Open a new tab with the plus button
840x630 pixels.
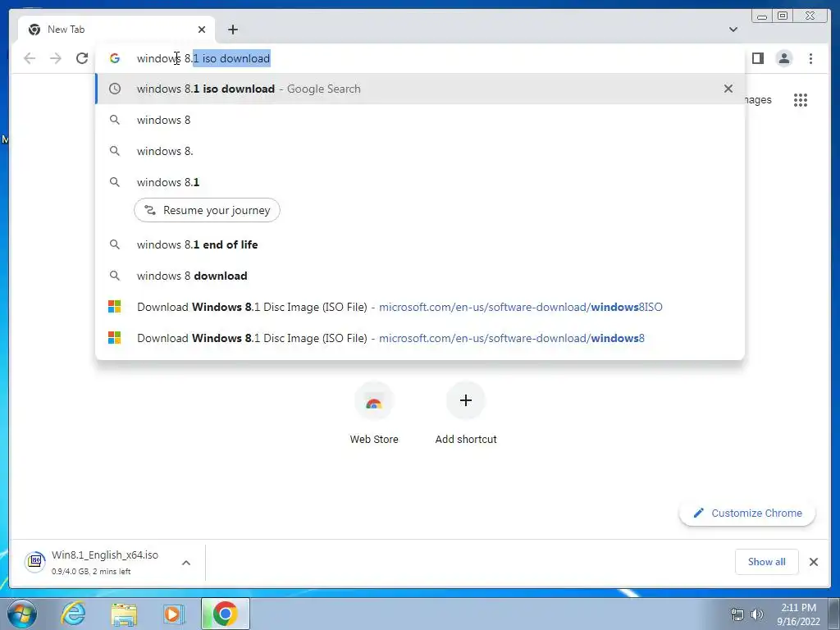coord(232,30)
